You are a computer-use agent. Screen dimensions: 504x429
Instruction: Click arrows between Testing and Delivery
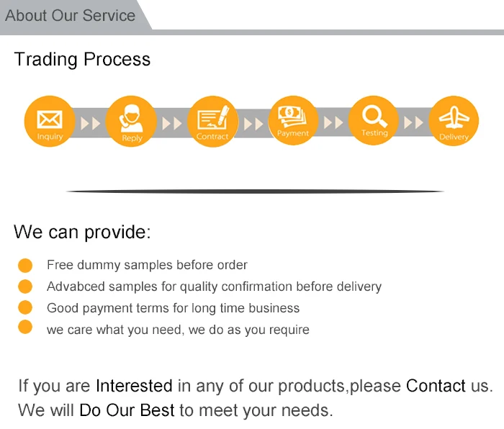(x=414, y=123)
